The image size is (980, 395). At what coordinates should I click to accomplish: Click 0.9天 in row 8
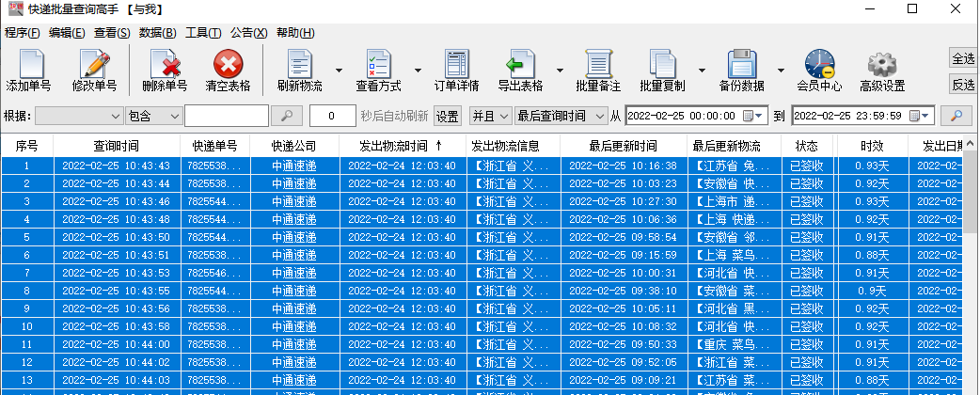tap(872, 291)
